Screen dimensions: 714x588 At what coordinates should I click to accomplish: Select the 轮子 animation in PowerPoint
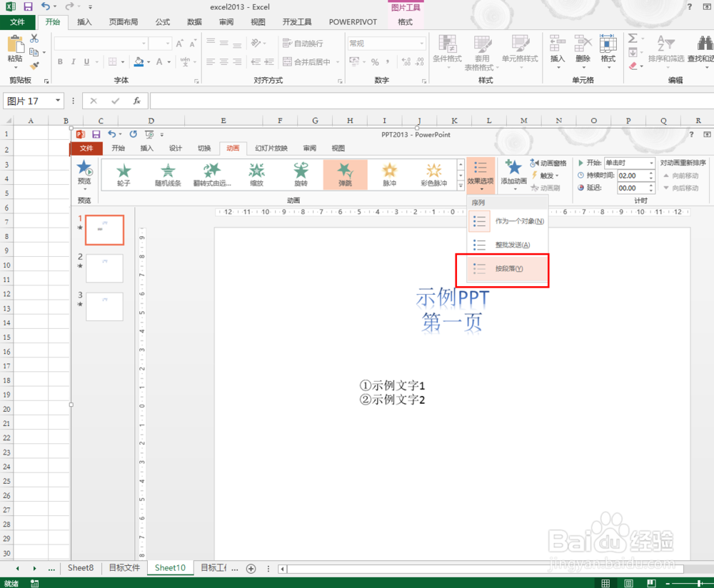click(x=124, y=175)
